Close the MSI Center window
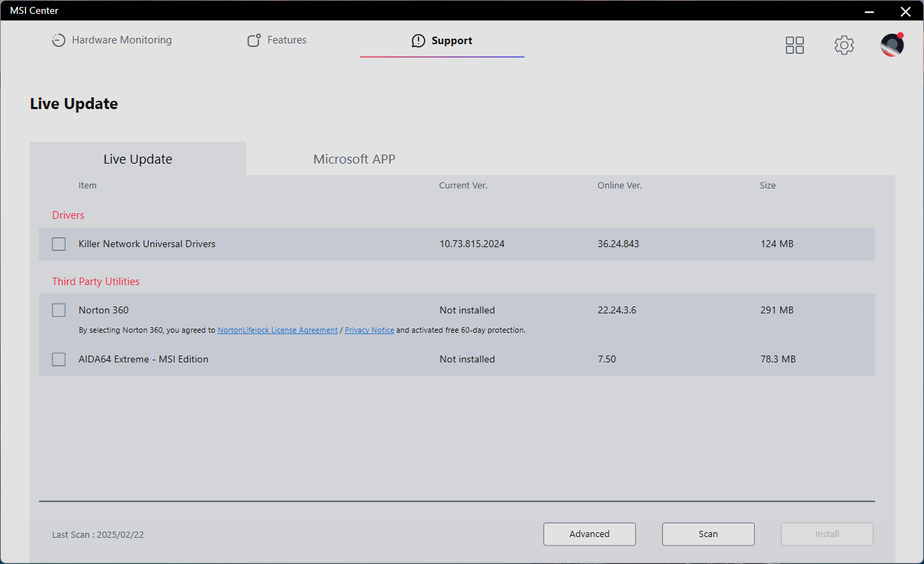The image size is (924, 564). coord(905,11)
